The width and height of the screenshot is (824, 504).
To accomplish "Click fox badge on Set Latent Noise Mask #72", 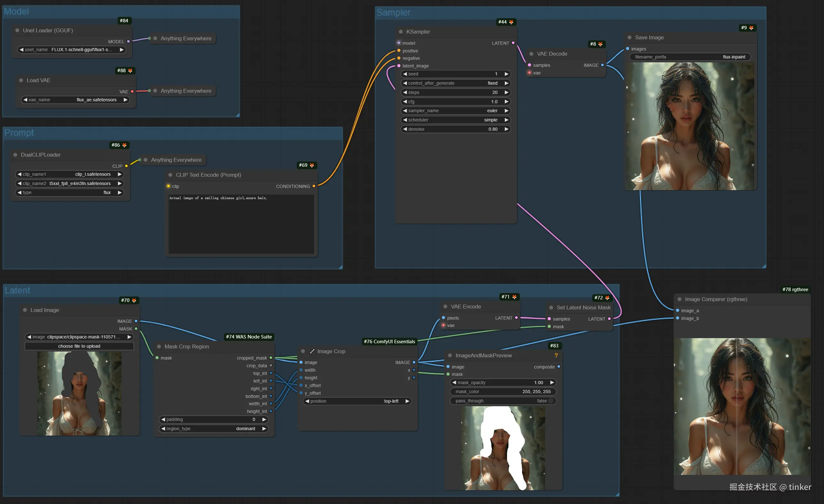I will coord(607,298).
